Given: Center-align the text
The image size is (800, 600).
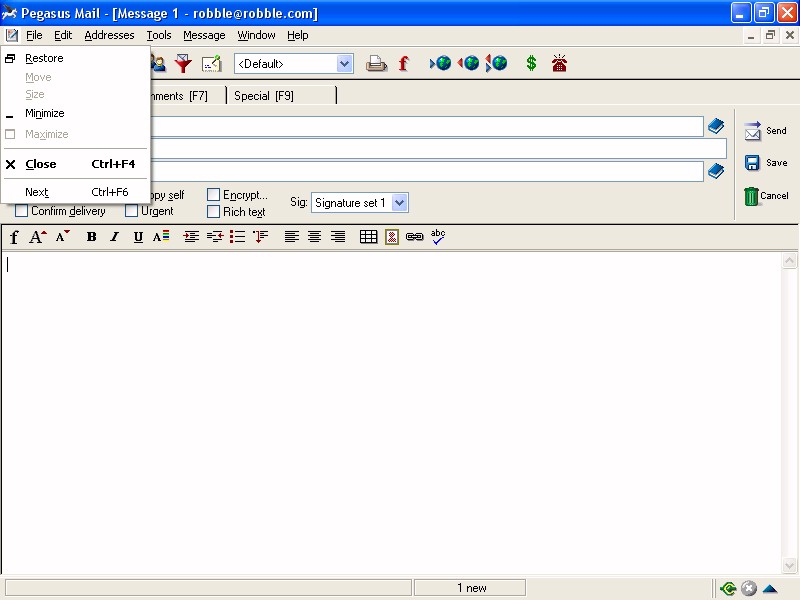Looking at the screenshot, I should [x=314, y=237].
